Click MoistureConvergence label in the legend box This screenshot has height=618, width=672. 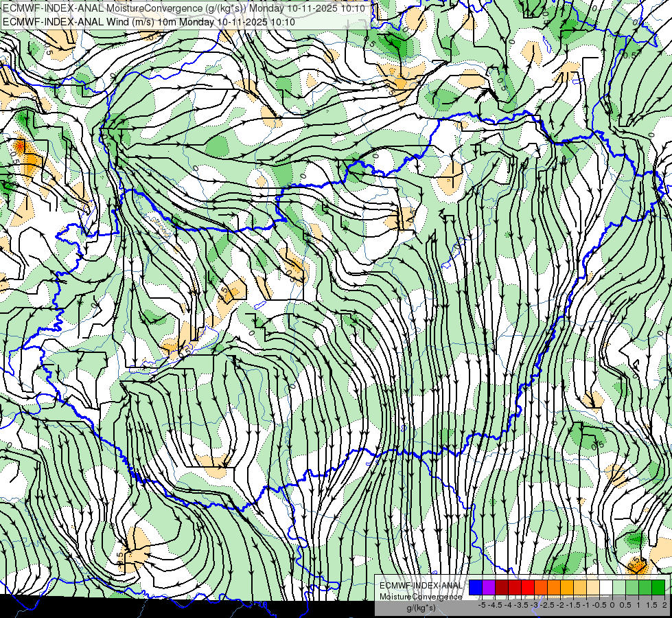click(x=421, y=597)
